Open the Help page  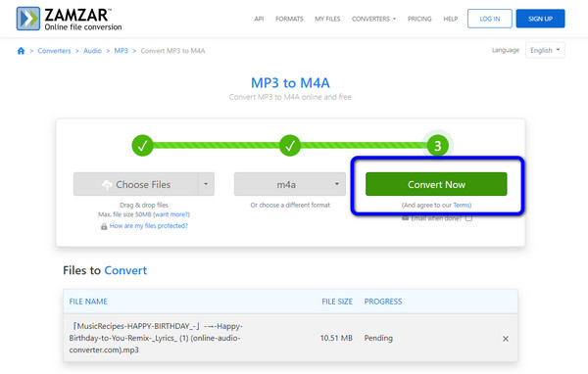tap(451, 19)
